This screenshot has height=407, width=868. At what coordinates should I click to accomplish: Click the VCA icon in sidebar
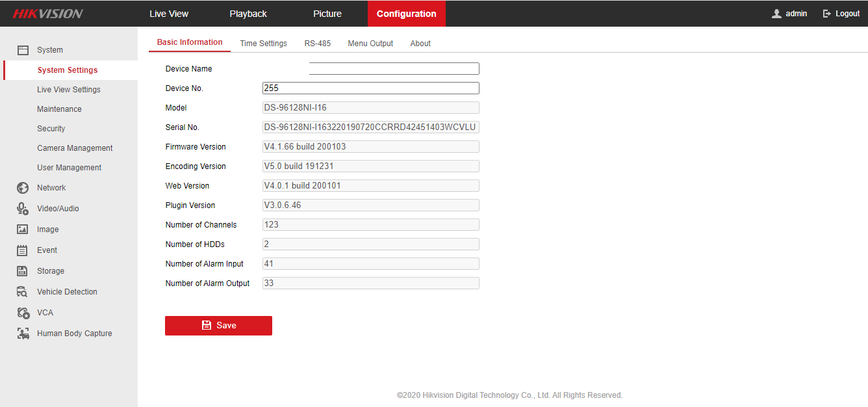23,313
